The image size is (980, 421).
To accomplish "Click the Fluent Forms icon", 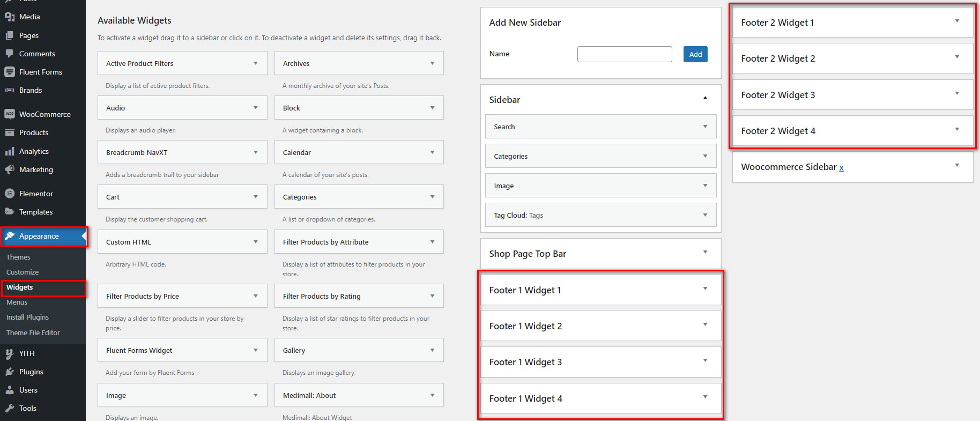I will (x=10, y=72).
